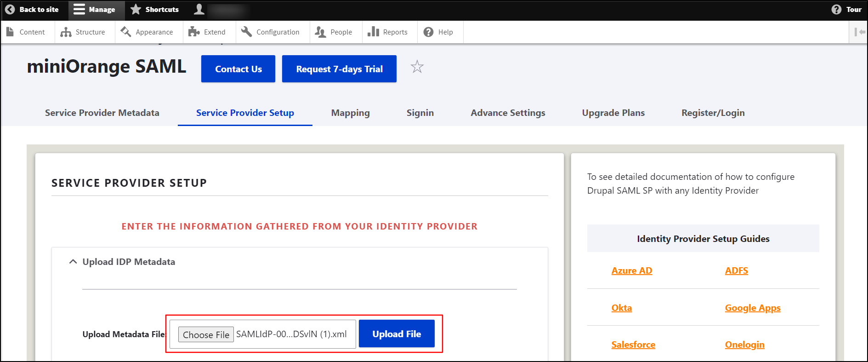Click the Upload File button
The image size is (868, 362).
pyautogui.click(x=397, y=334)
